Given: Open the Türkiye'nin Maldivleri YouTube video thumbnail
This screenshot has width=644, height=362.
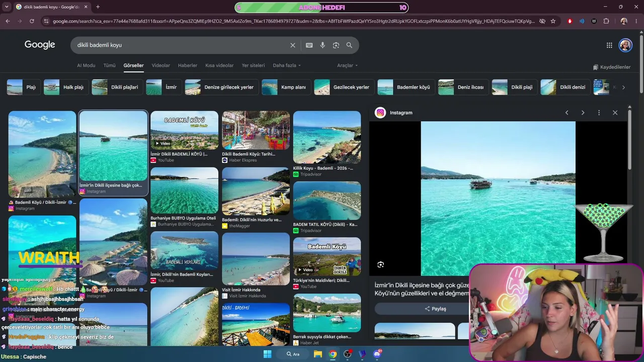Looking at the screenshot, I should click(x=327, y=256).
